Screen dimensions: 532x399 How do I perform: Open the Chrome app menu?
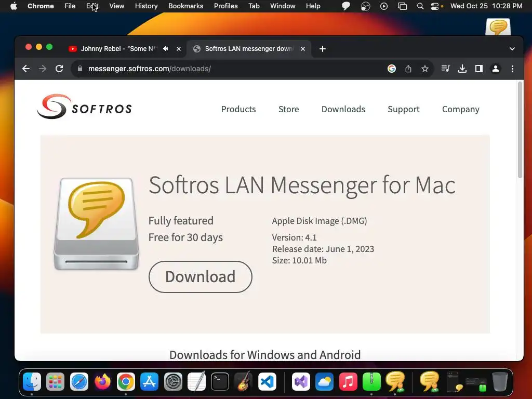[41, 6]
